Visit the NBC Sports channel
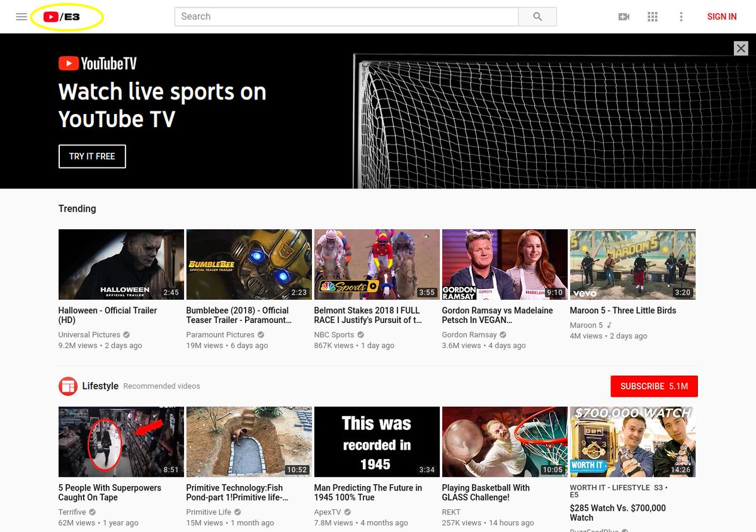 335,335
